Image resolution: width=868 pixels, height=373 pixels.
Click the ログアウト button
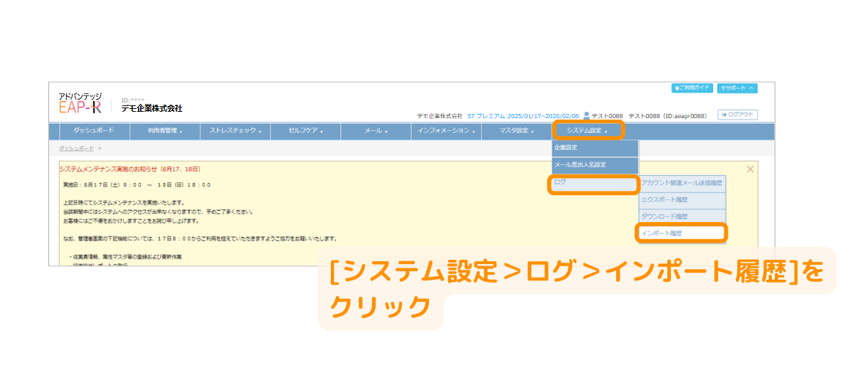[x=738, y=115]
